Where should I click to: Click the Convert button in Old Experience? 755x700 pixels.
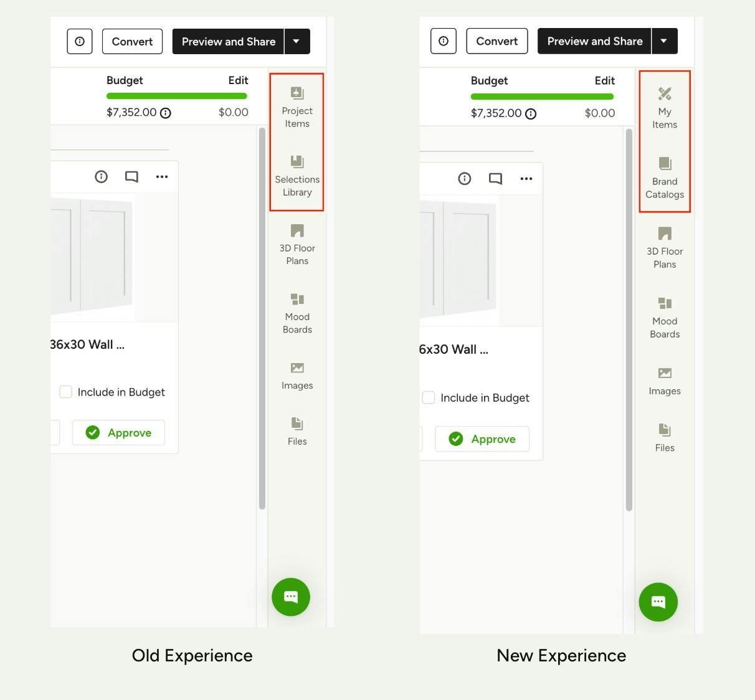click(132, 42)
